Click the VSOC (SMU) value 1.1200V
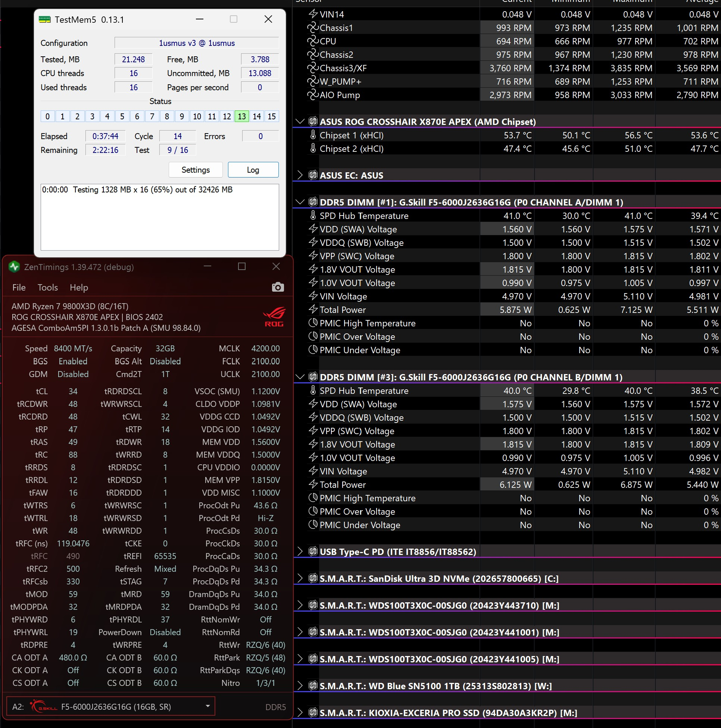Viewport: 721px width, 728px height. [265, 392]
